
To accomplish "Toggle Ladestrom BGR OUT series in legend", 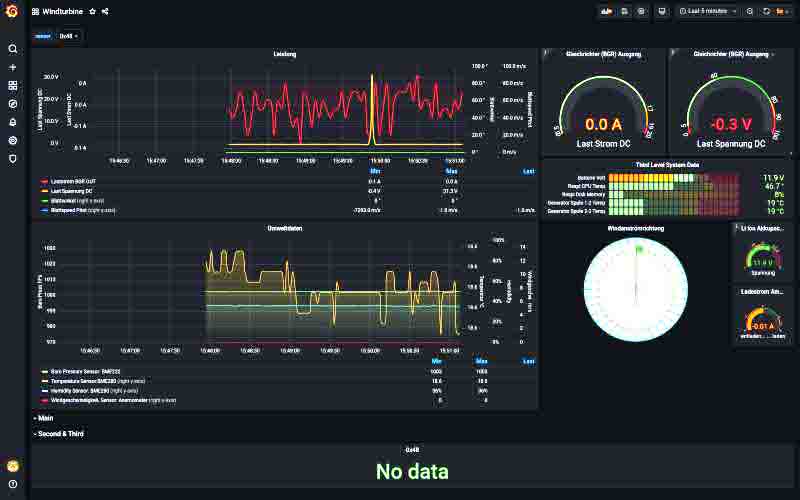I will [x=72, y=181].
